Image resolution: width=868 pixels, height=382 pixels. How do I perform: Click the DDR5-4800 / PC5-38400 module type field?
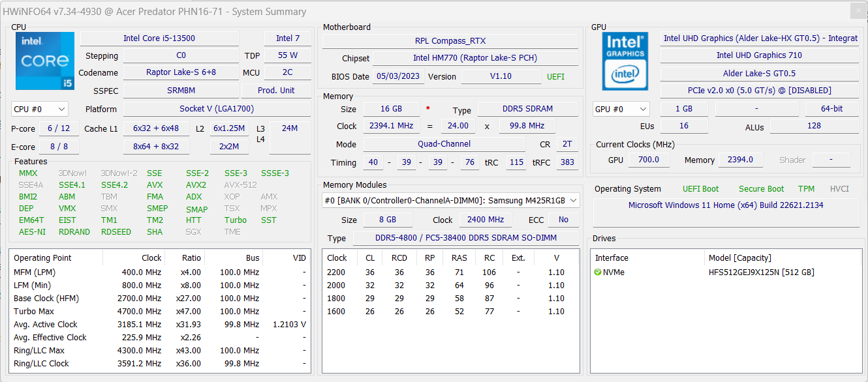465,239
